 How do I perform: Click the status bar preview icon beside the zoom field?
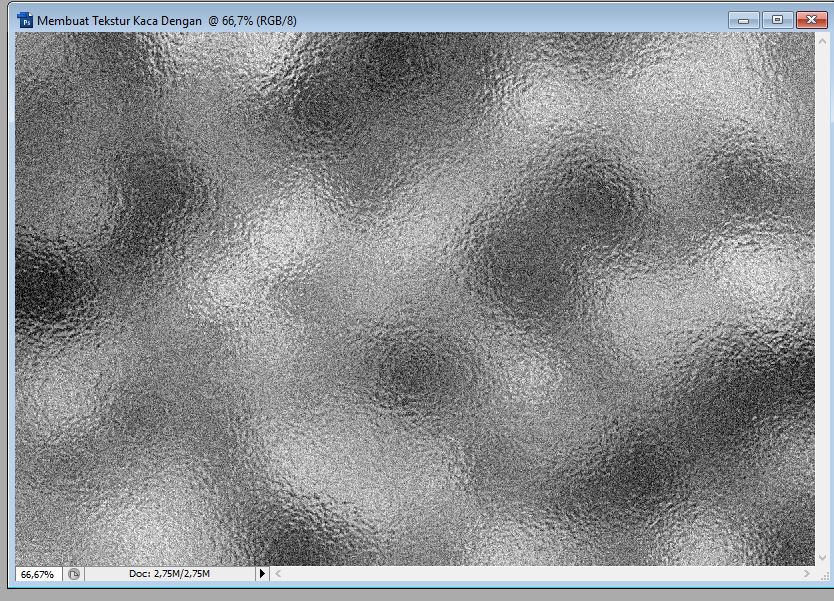click(x=74, y=574)
